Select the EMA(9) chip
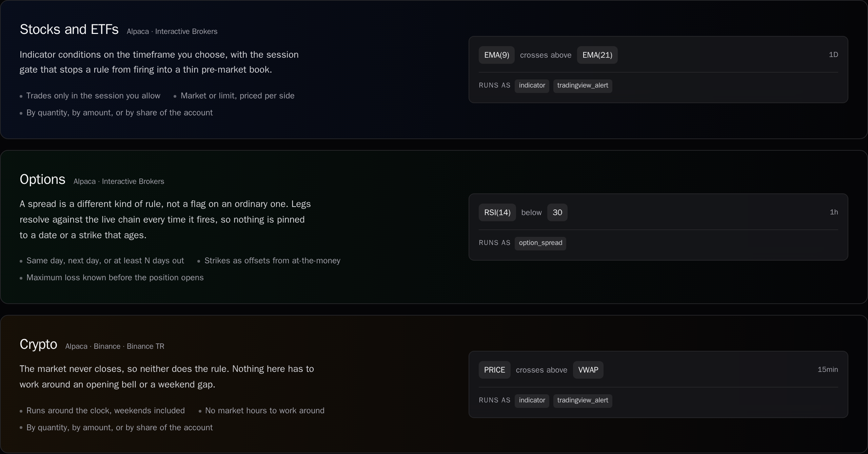The image size is (868, 454). click(497, 55)
